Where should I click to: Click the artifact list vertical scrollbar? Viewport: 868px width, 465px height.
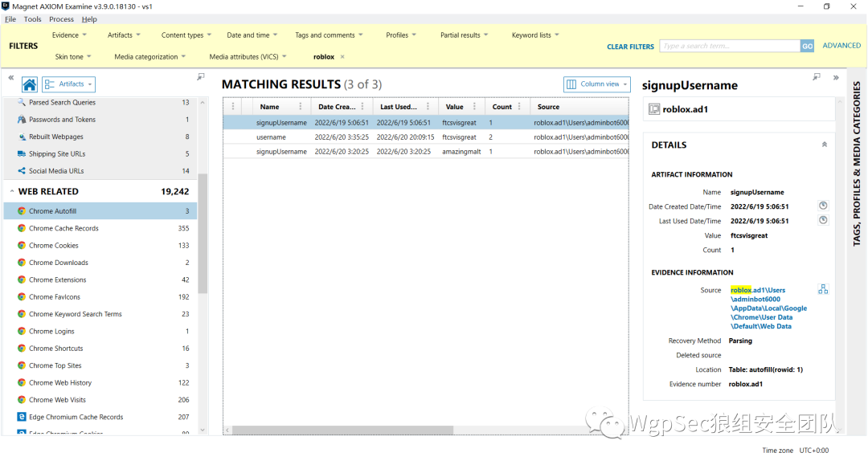pyautogui.click(x=203, y=233)
